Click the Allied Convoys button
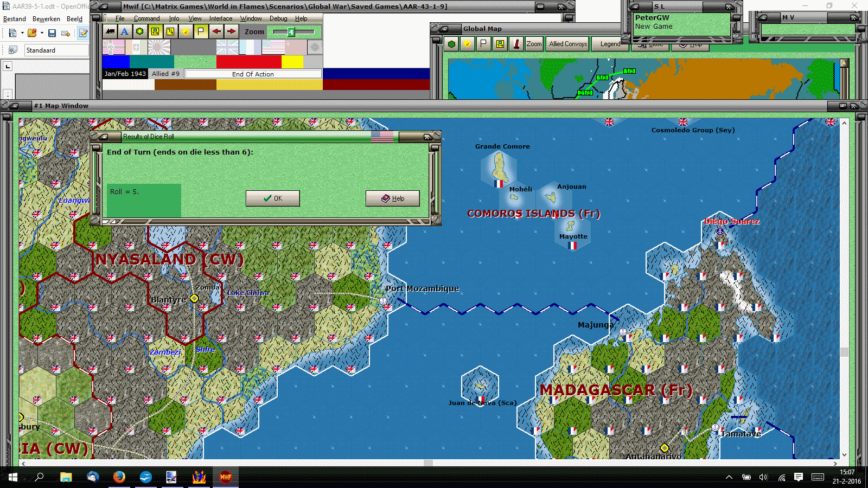868x488 pixels. coord(568,44)
